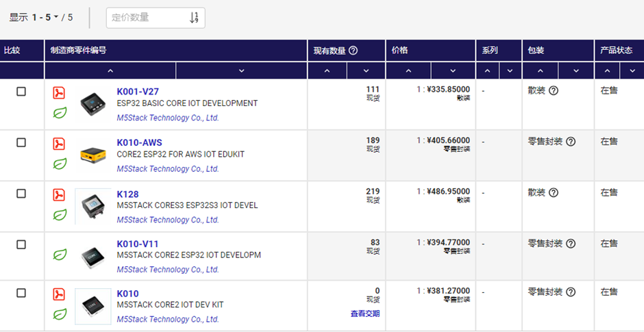Open the PDF datasheet icon for K128
This screenshot has height=332, width=644.
coord(60,196)
